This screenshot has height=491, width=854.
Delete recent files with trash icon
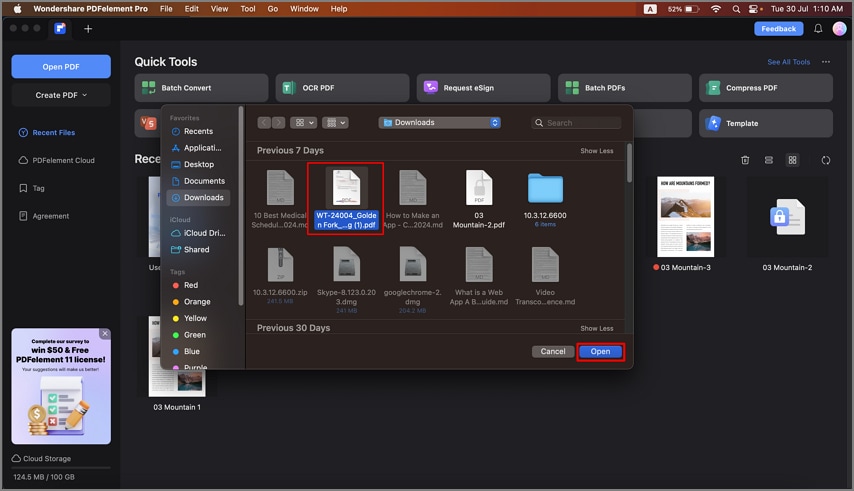pos(745,160)
